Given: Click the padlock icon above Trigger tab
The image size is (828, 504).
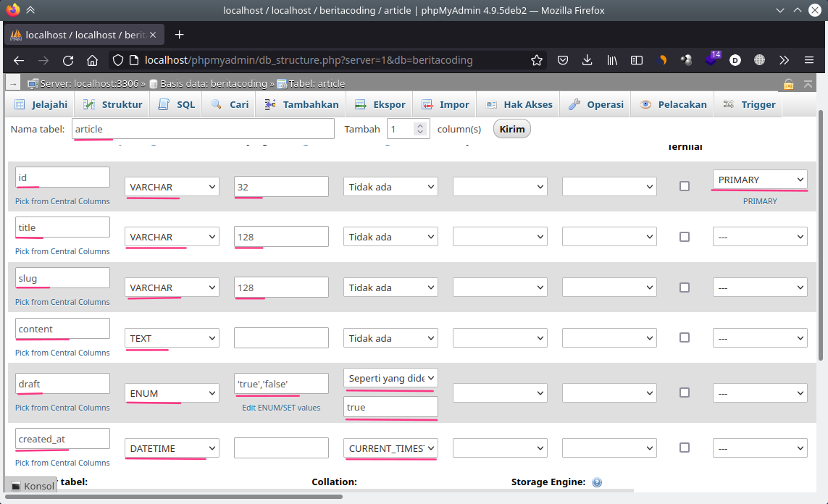Looking at the screenshot, I should point(787,84).
